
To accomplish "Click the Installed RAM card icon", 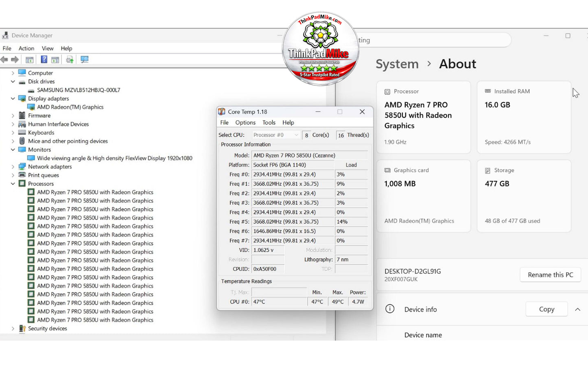I will 488,91.
